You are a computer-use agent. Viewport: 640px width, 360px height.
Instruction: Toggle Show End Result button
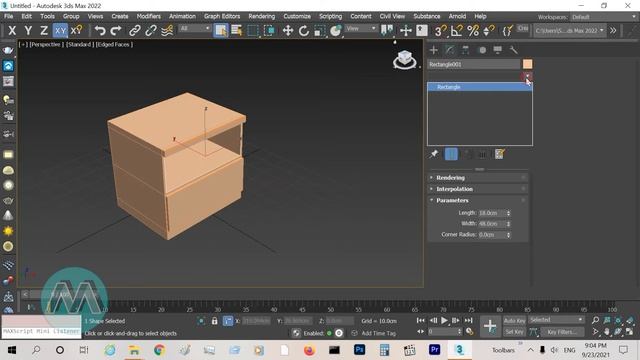[451, 154]
